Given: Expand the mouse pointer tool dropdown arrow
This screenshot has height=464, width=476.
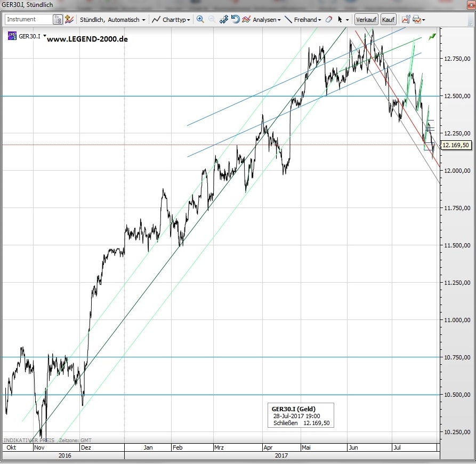Looking at the screenshot, I should [x=348, y=20].
